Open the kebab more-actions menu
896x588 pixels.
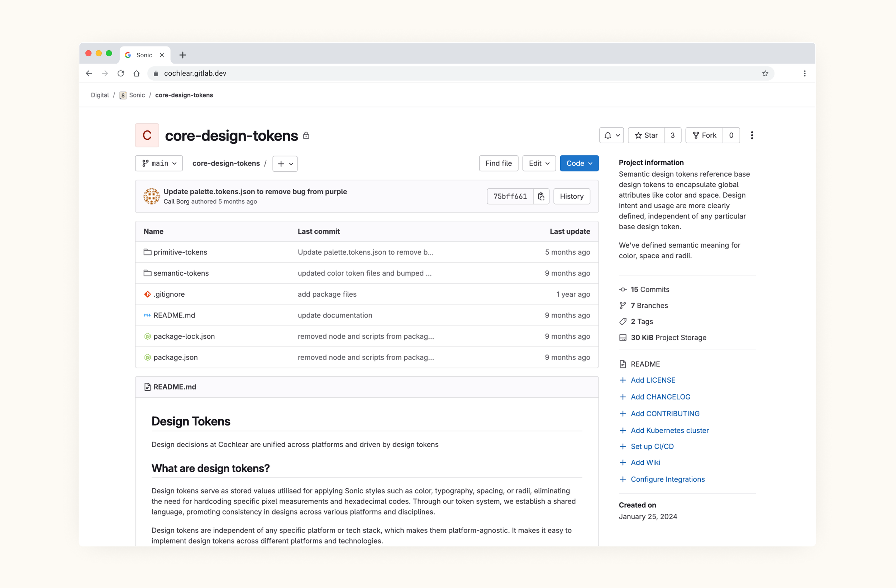tap(752, 135)
